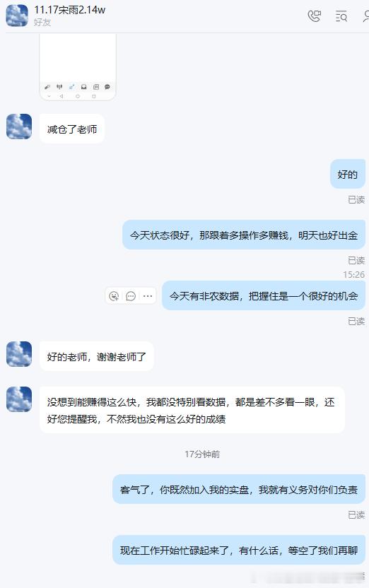
Task: Click avatar beside the long 没想到 message
Action: pyautogui.click(x=19, y=399)
